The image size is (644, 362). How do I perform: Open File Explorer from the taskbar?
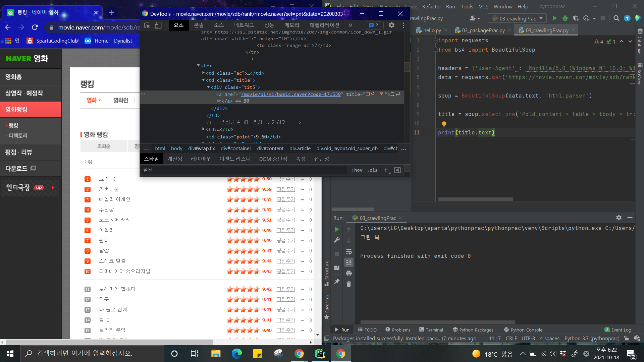point(215,354)
